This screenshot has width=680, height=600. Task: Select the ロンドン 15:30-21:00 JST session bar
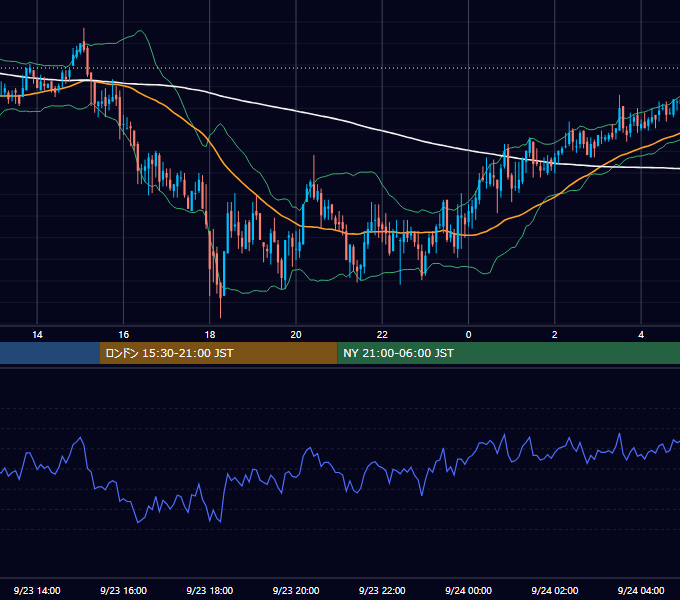(x=219, y=353)
